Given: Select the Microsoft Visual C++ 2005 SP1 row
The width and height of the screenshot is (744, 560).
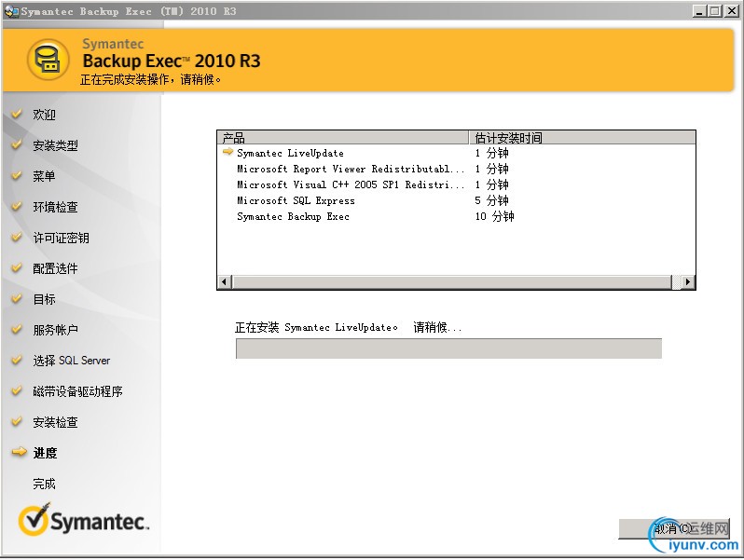Looking at the screenshot, I should tap(457, 184).
